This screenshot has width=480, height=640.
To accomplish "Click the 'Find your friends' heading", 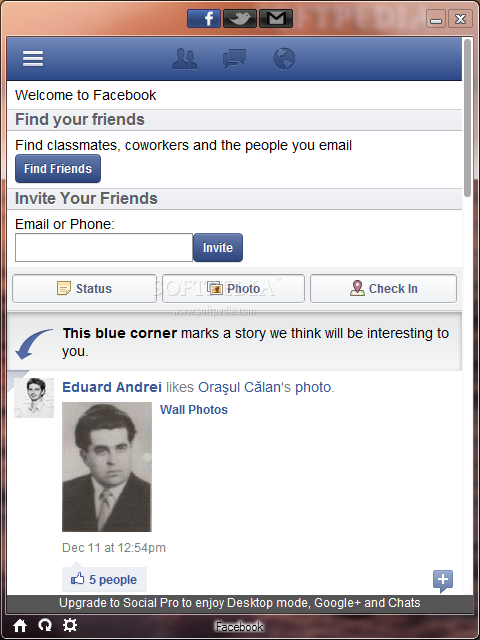I will 80,120.
